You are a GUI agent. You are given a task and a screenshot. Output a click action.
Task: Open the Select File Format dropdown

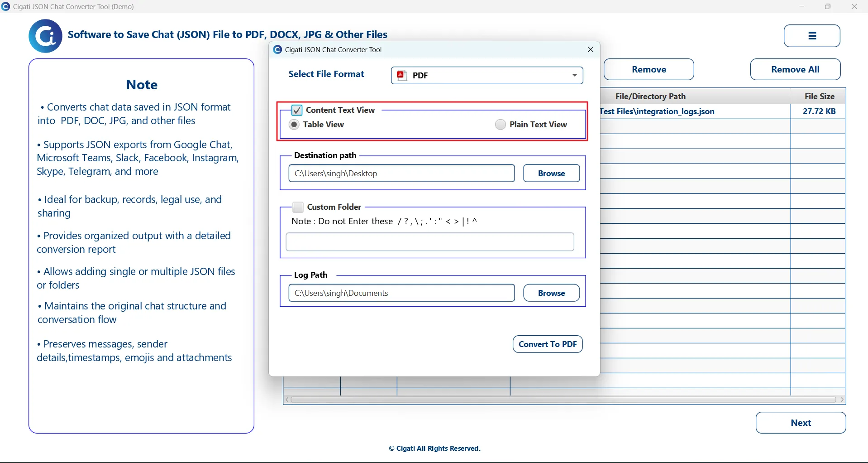[x=487, y=75]
